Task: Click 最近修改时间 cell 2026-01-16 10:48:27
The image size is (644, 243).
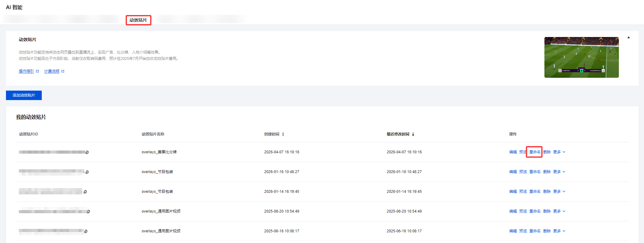Action: tap(404, 172)
